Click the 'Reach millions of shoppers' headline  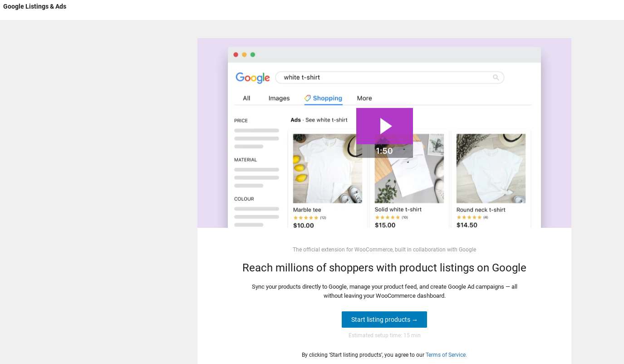click(x=384, y=268)
